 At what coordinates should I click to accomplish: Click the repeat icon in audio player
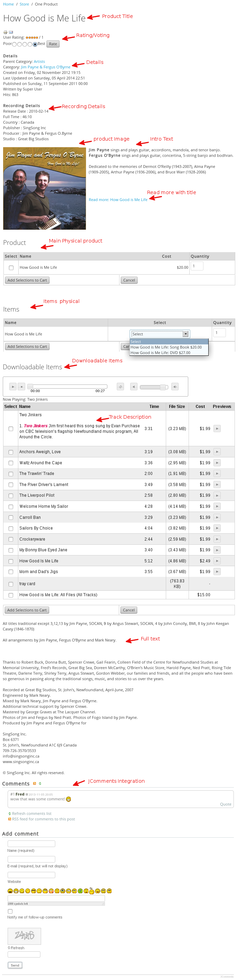(x=120, y=387)
